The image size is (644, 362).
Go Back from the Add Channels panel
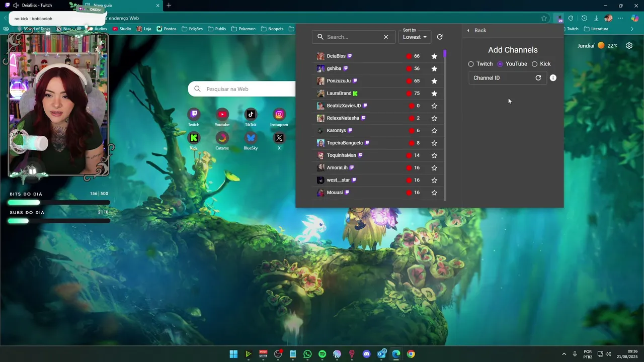point(476,30)
